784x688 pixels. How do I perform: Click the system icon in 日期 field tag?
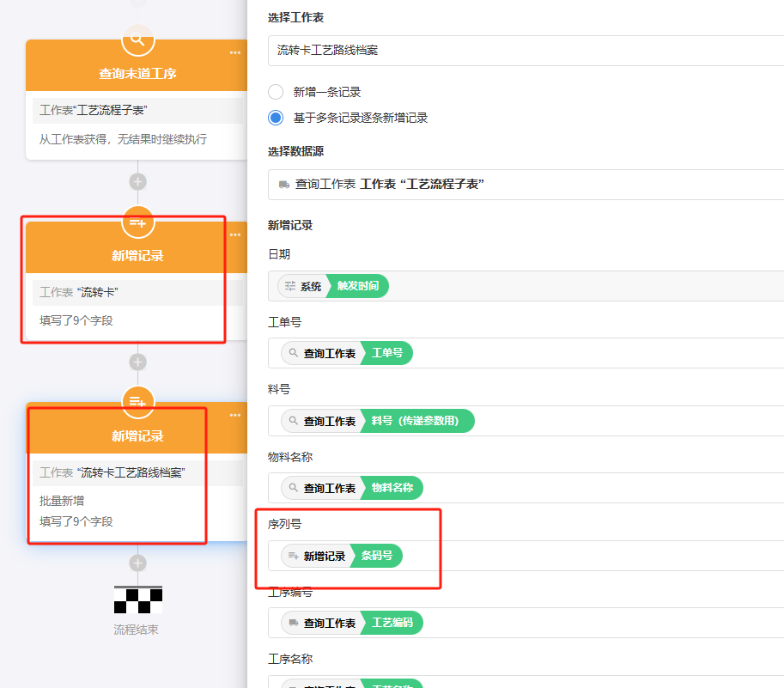pyautogui.click(x=290, y=286)
